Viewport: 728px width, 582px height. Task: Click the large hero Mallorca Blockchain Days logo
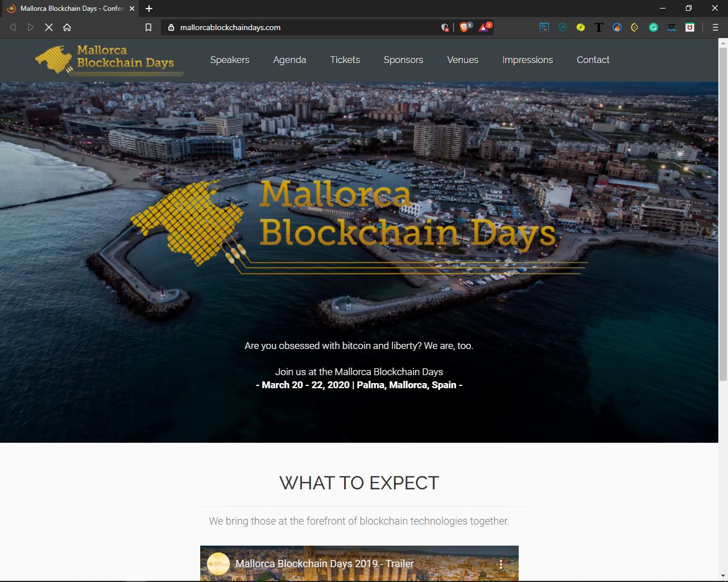pos(359,226)
